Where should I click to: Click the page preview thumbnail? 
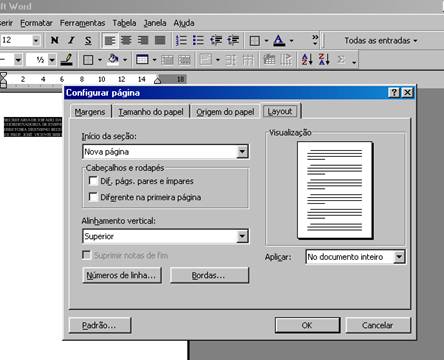335,190
